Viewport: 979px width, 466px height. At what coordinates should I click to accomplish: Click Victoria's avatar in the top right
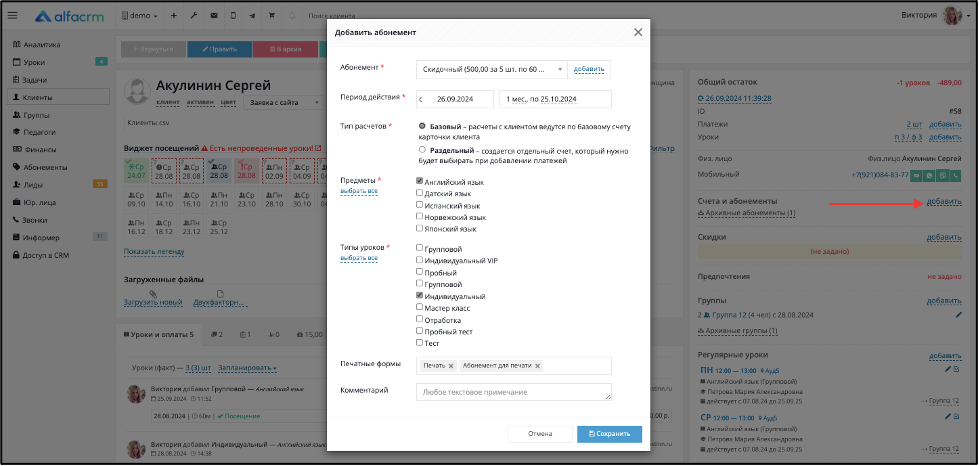[952, 16]
